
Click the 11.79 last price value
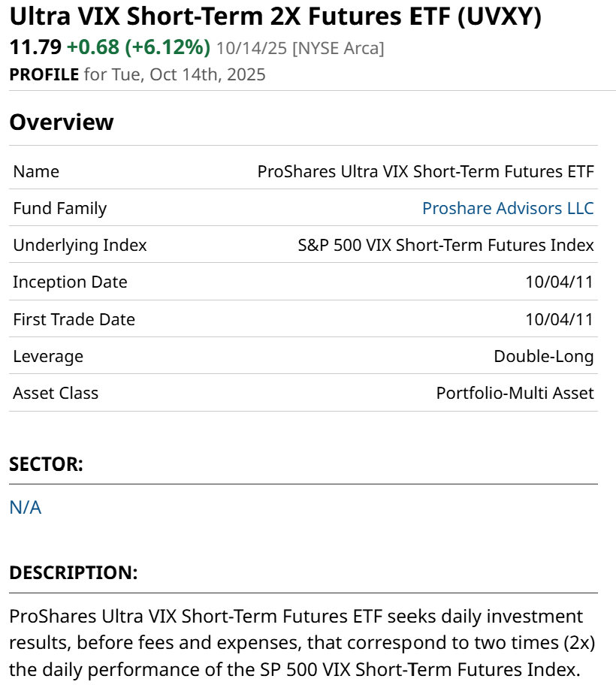click(35, 47)
